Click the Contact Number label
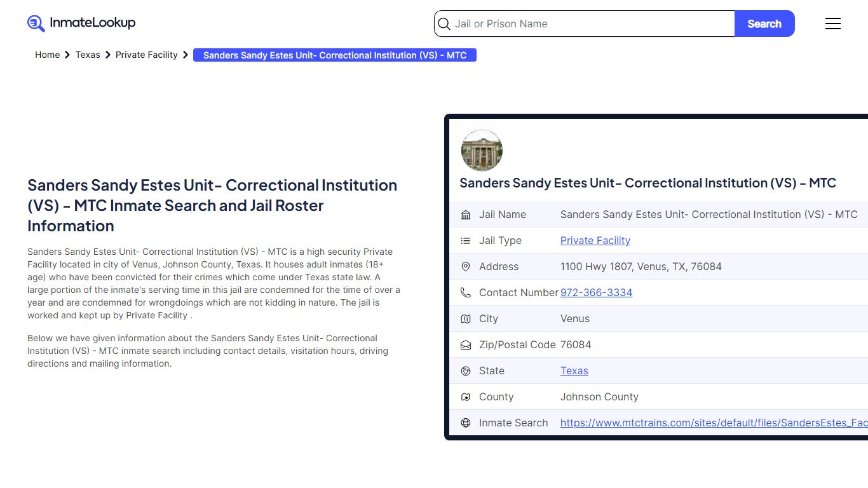The height and width of the screenshot is (488, 868). coord(519,293)
